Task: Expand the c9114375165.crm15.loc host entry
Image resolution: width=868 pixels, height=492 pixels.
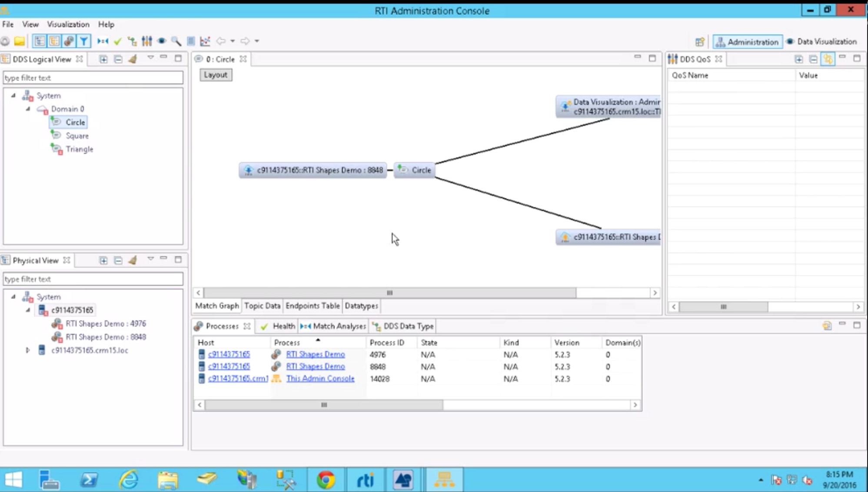Action: tap(28, 350)
